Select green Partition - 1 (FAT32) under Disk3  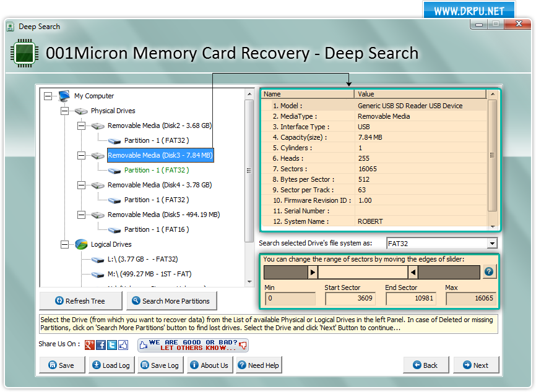pyautogui.click(x=157, y=170)
